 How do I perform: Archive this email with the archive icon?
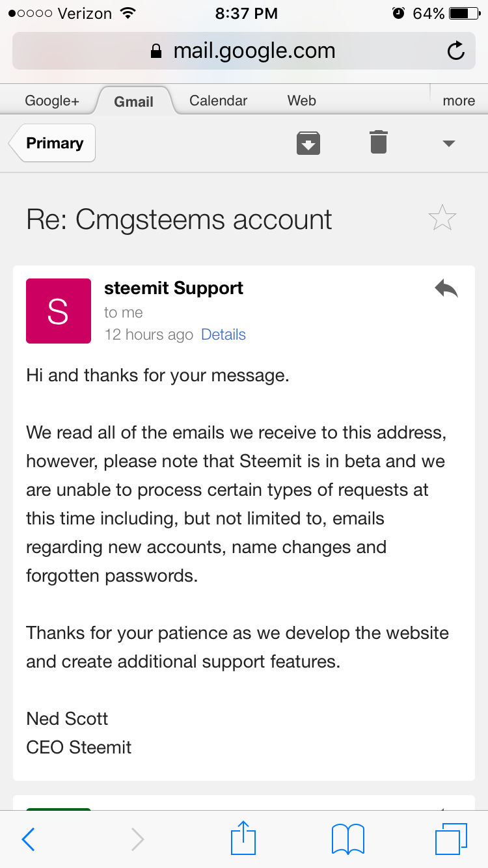point(308,142)
